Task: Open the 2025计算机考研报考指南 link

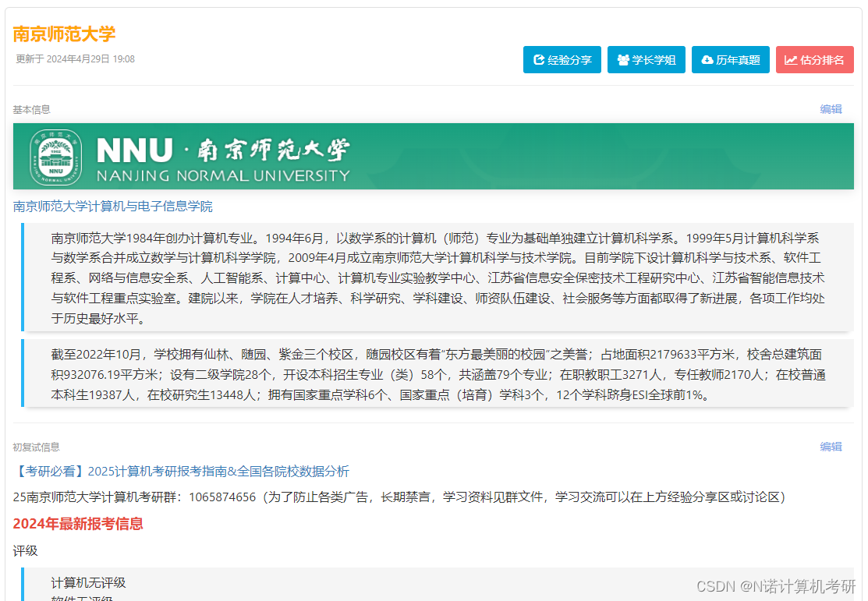Action: pyautogui.click(x=182, y=472)
